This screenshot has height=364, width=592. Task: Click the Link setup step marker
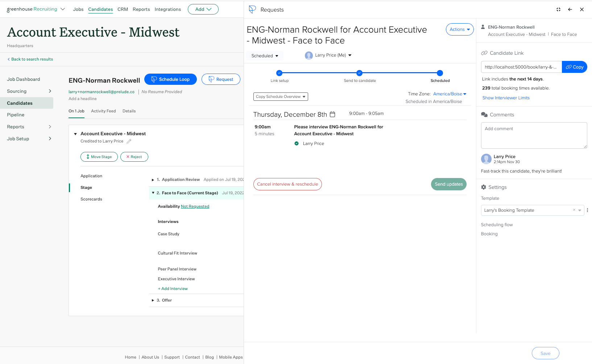(x=279, y=73)
